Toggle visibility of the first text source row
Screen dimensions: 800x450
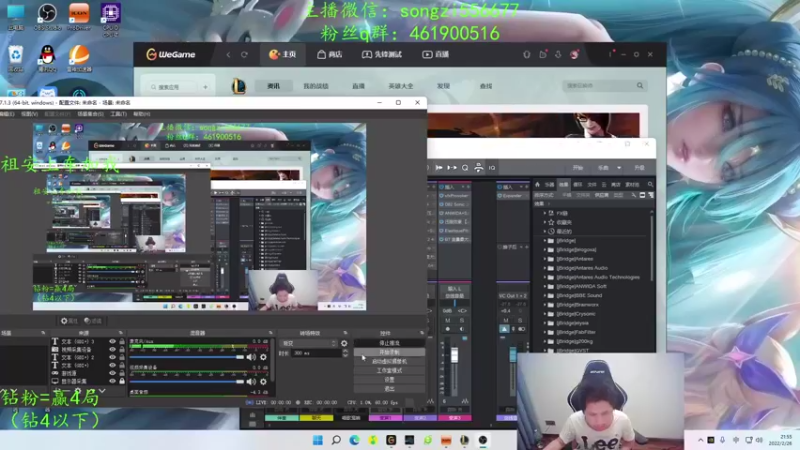(x=112, y=341)
